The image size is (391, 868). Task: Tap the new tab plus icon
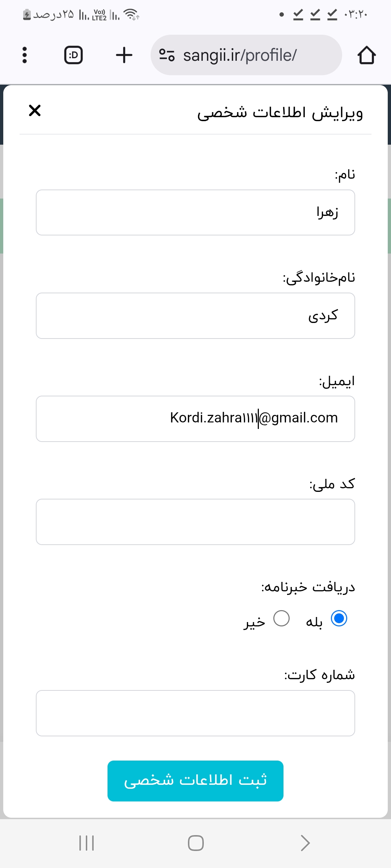click(x=124, y=55)
